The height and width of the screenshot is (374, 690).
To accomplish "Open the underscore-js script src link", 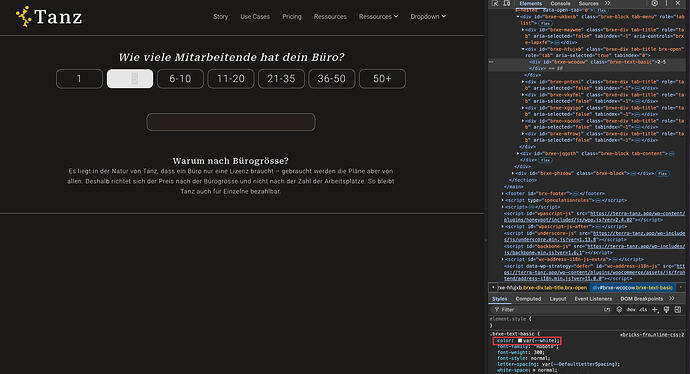I will (594, 236).
